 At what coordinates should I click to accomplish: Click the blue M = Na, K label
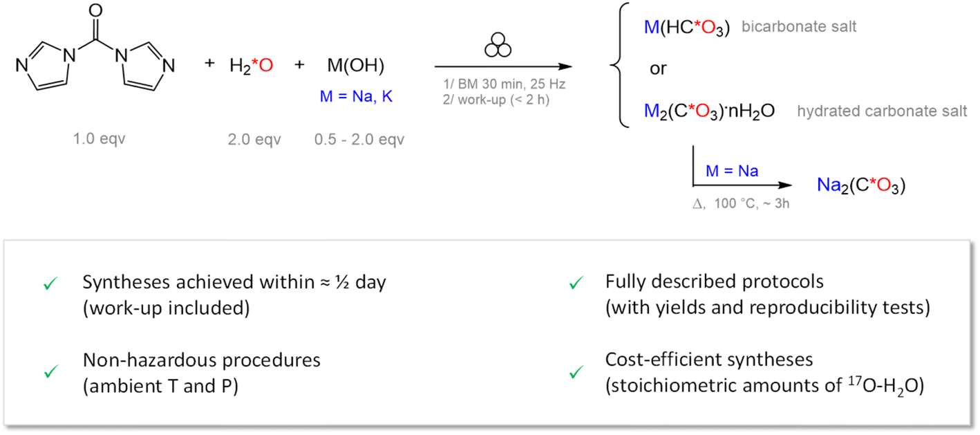tap(356, 97)
